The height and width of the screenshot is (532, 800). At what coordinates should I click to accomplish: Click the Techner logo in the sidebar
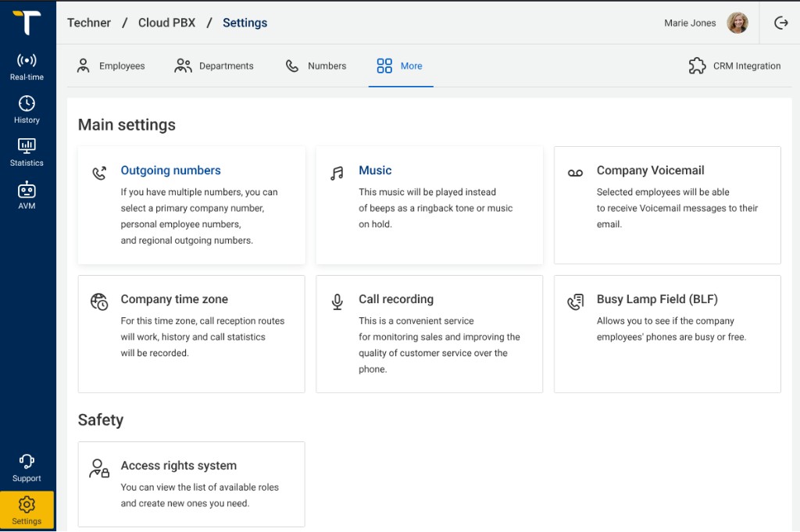[27, 23]
